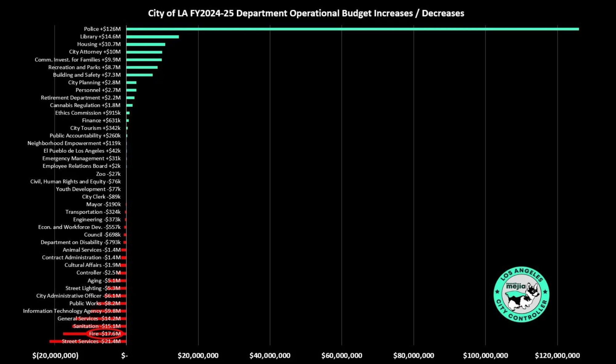Click the $60,000,000 axis label
This screenshot has width=616, height=364.
(342, 356)
